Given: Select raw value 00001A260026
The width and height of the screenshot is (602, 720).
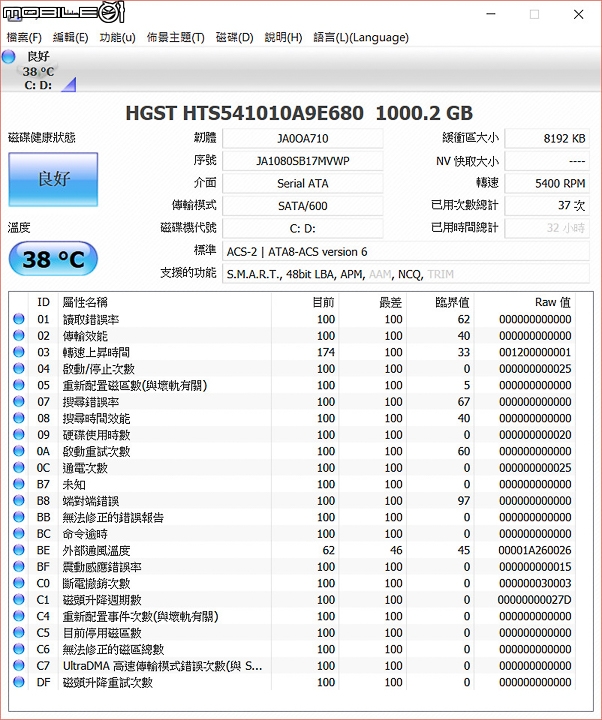Looking at the screenshot, I should coord(535,550).
